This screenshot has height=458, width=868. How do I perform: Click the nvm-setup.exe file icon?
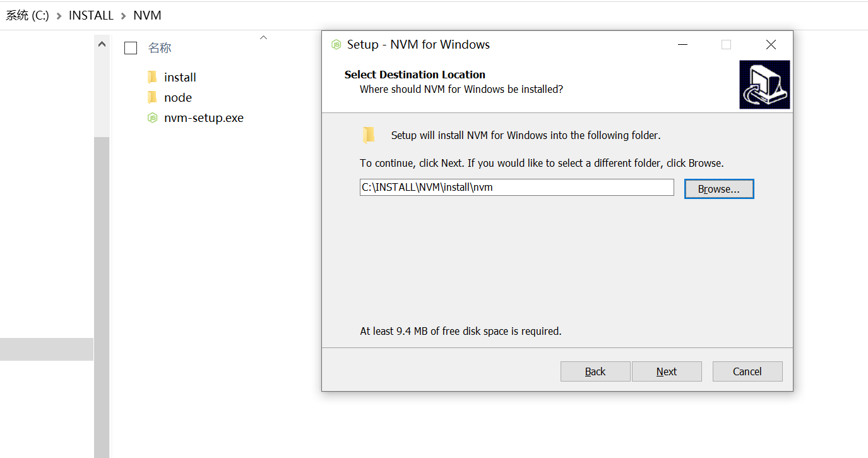pos(152,118)
